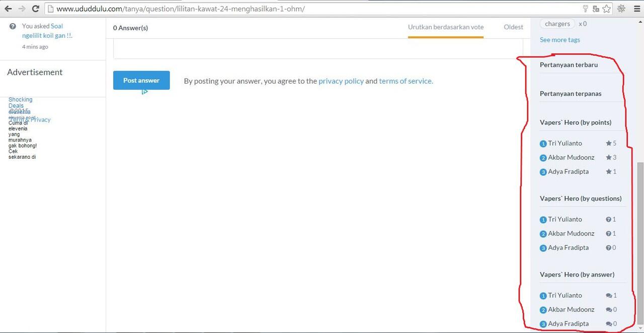Click rank 1 badge in by points list
Screen dimensions: 644x333
click(543, 144)
